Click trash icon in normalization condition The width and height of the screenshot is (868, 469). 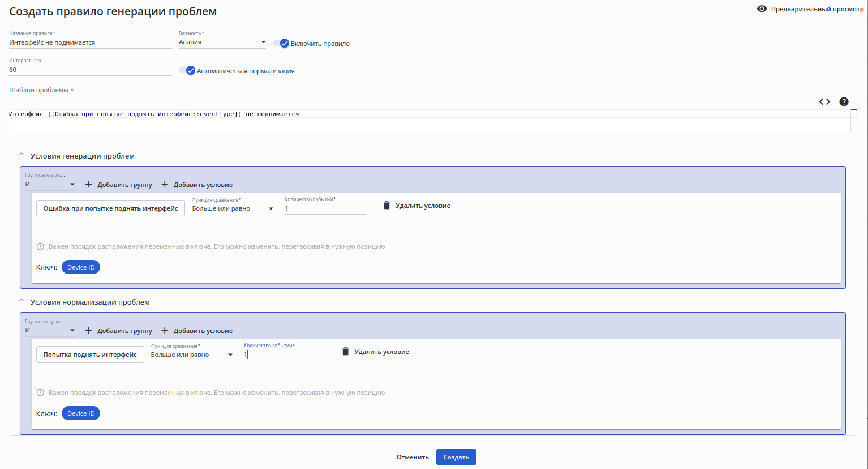click(345, 352)
